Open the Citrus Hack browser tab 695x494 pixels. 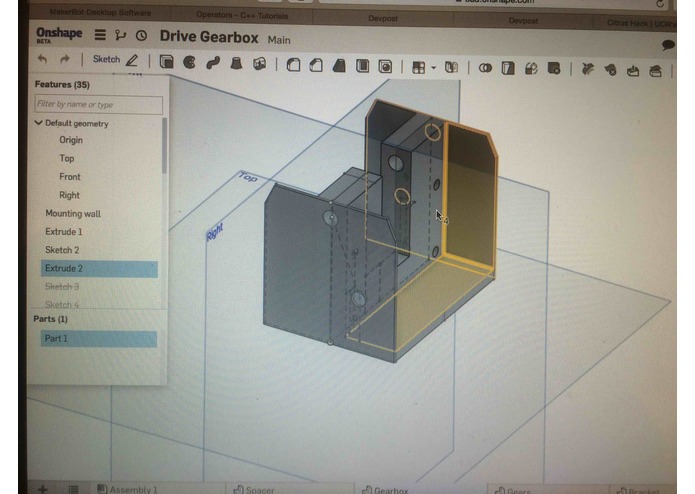(x=639, y=23)
